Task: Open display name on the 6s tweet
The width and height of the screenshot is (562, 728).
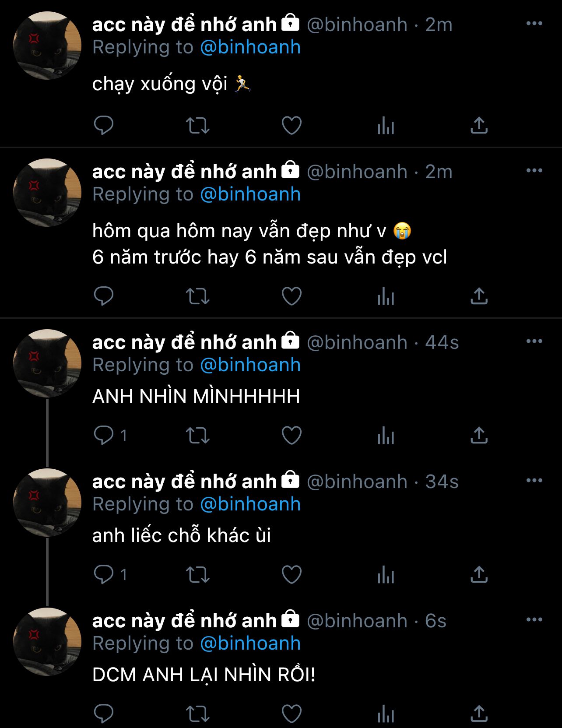Action: (x=184, y=621)
